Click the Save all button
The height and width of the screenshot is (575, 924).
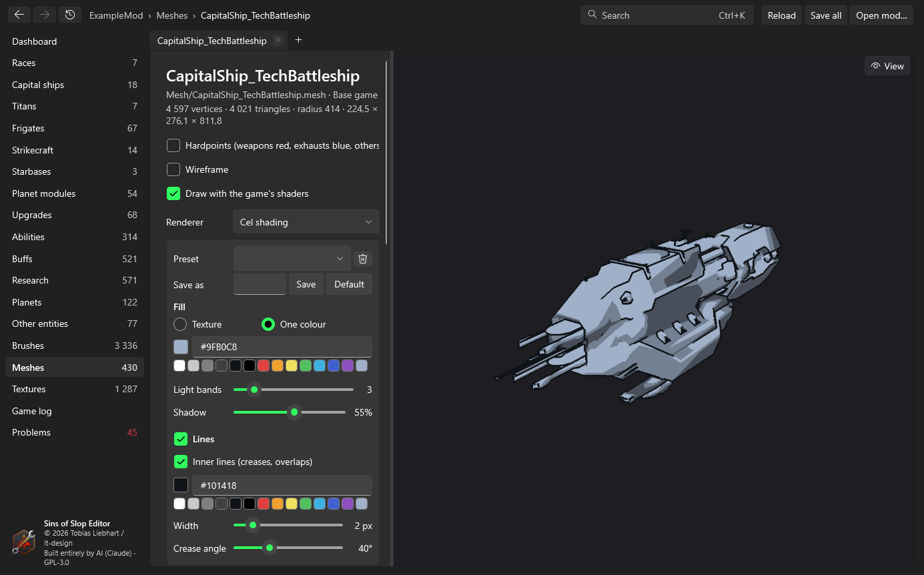(x=826, y=15)
